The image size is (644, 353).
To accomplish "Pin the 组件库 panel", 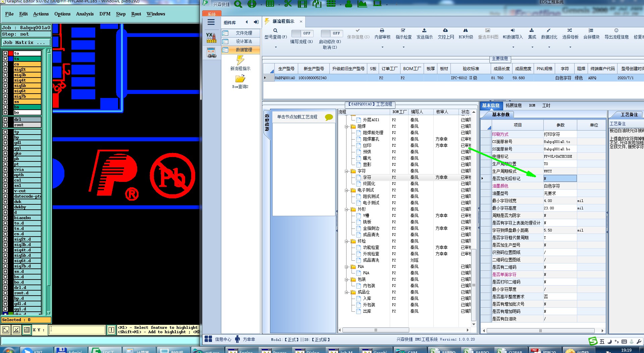I will [256, 22].
